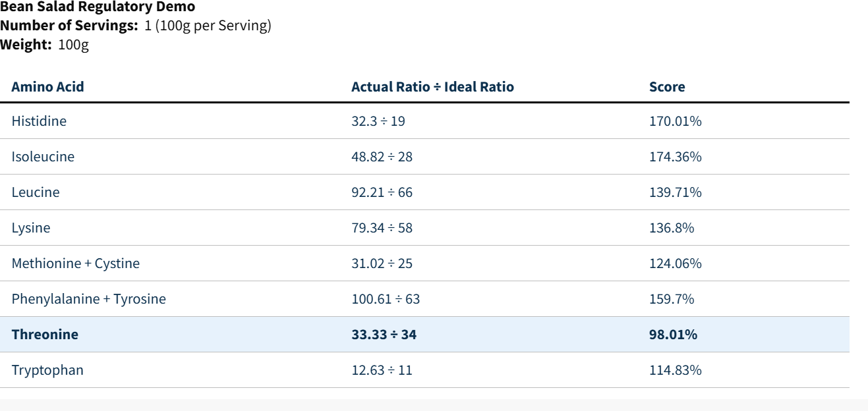Click Histidine's 170.01% score
Viewport: 868px width, 411px height.
(x=676, y=121)
